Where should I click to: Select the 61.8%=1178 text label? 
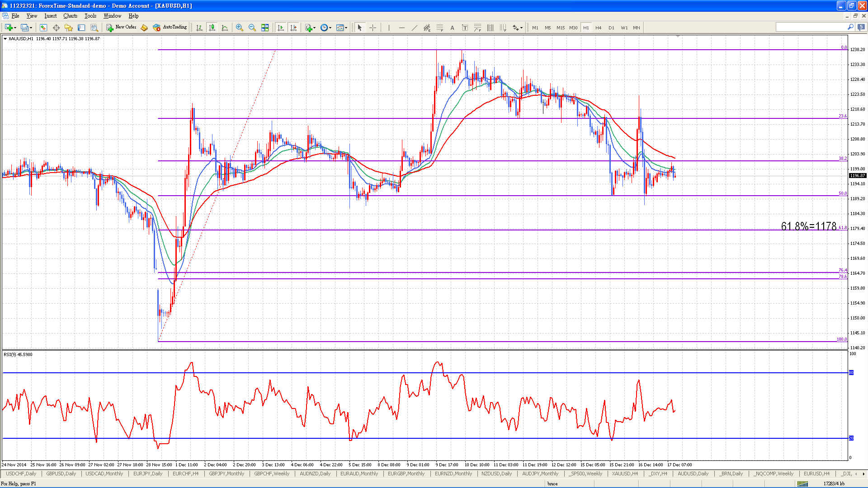point(809,226)
